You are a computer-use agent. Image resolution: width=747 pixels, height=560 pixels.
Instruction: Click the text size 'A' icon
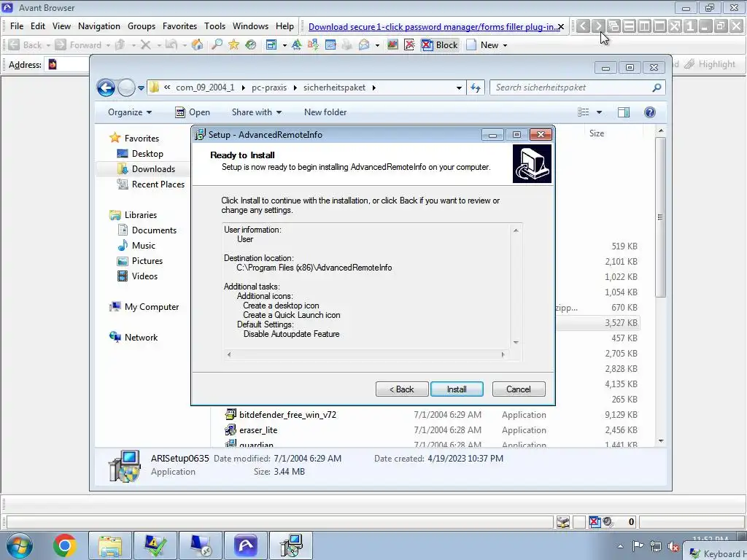[296, 44]
